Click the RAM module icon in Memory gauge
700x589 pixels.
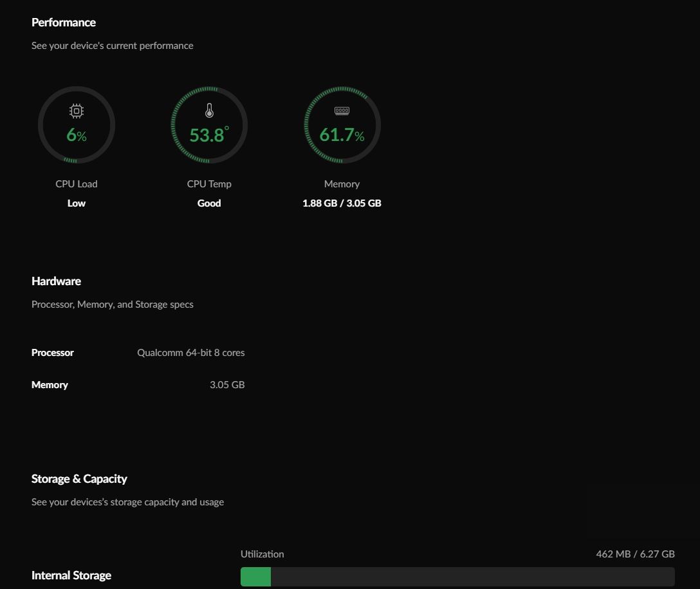point(342,111)
